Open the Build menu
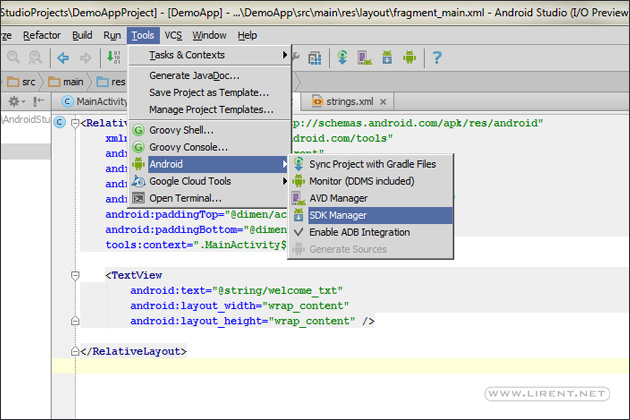This screenshot has height=420, width=630. [82, 36]
